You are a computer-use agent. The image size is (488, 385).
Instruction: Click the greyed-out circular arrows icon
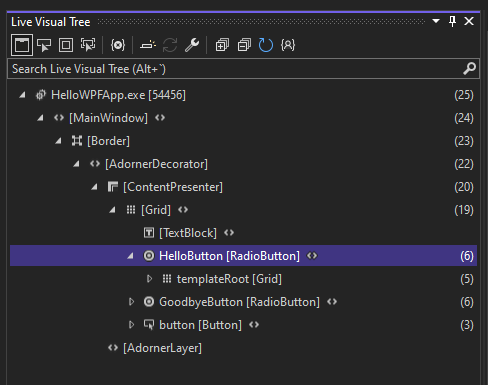point(170,45)
